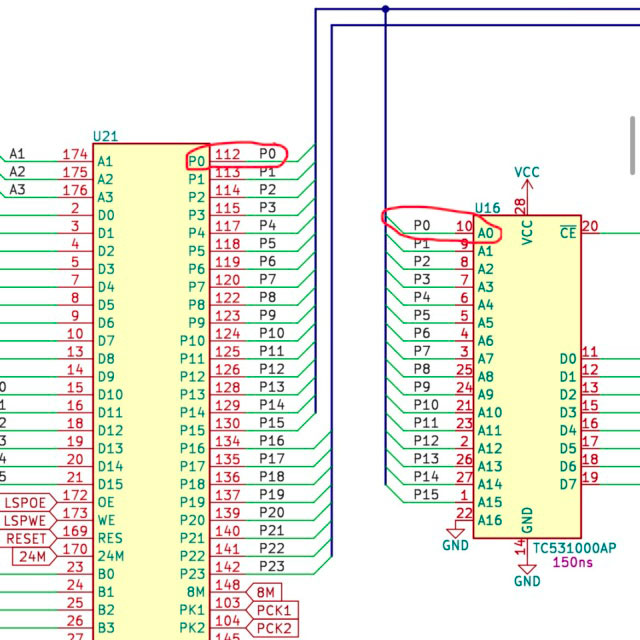Select the RESET global label
This screenshot has height=640, width=640.
point(28,538)
